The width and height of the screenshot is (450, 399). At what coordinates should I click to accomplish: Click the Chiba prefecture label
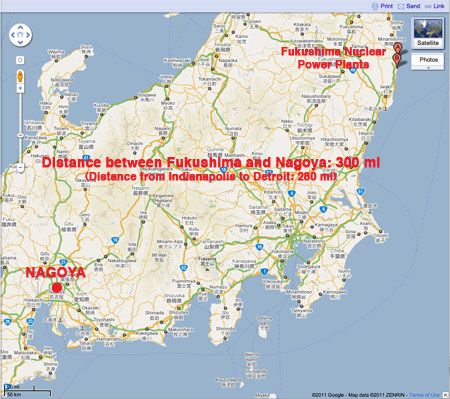point(337,254)
